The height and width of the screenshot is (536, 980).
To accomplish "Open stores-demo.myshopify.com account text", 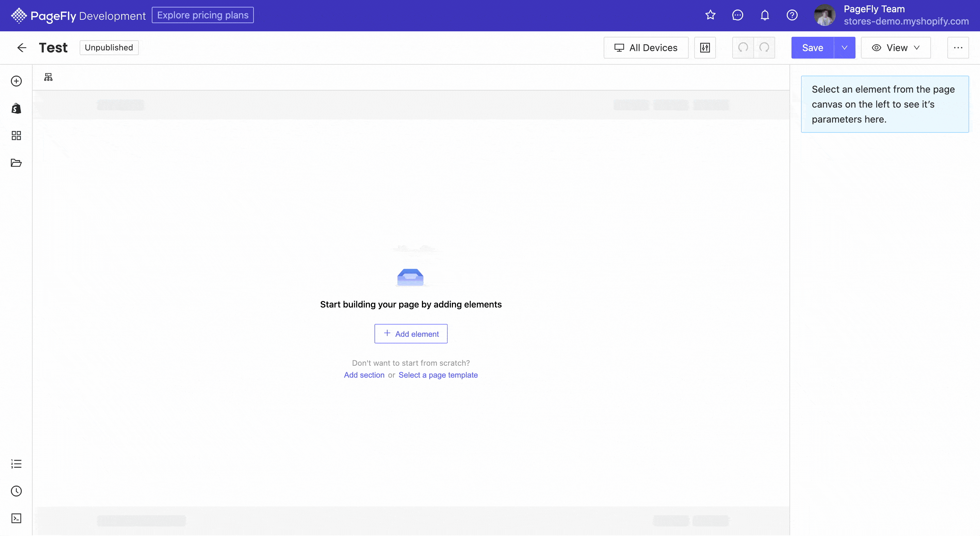I will click(906, 21).
